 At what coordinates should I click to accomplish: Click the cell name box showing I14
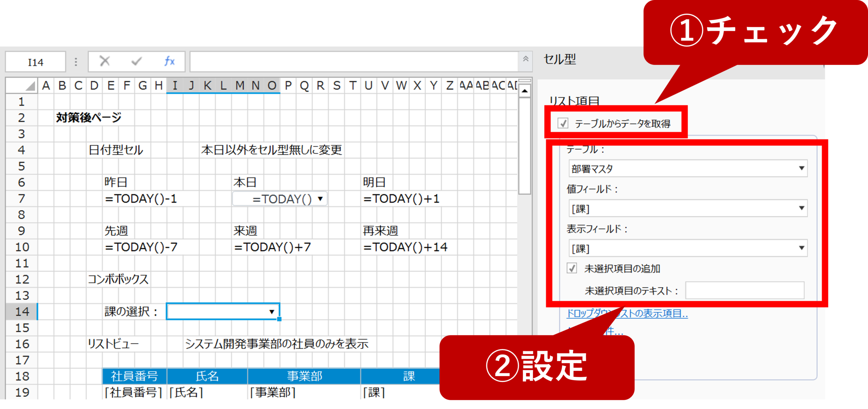[x=35, y=62]
